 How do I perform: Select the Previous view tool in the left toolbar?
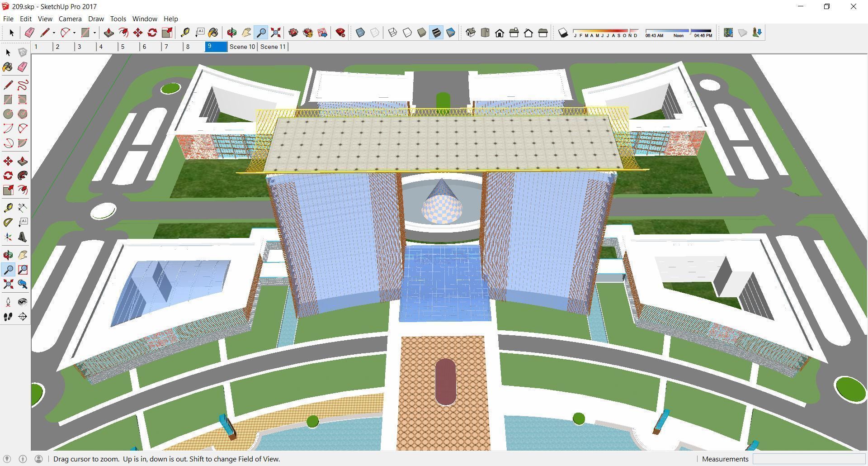23,284
